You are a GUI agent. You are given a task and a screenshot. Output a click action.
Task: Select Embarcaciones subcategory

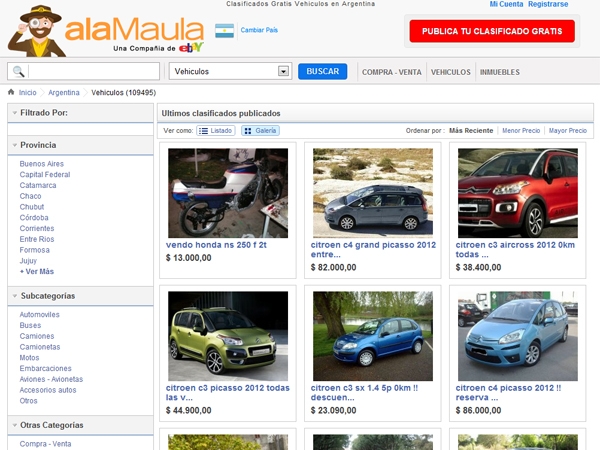[46, 368]
